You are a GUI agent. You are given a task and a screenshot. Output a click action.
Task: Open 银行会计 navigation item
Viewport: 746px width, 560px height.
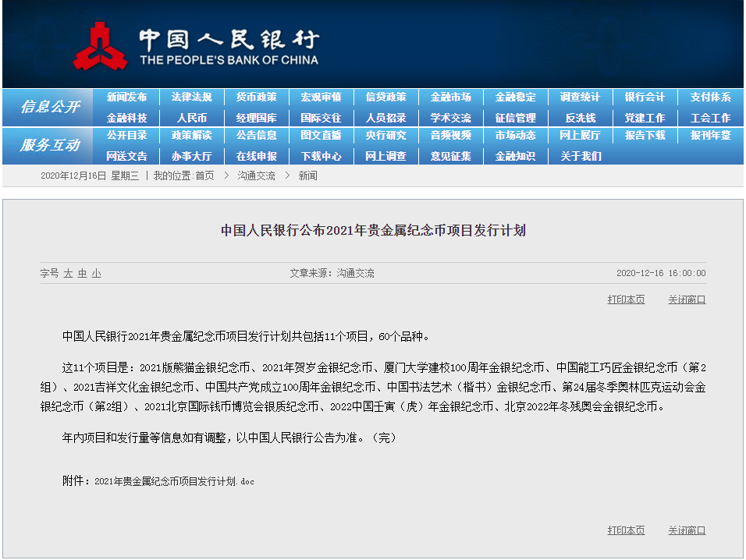(x=645, y=97)
